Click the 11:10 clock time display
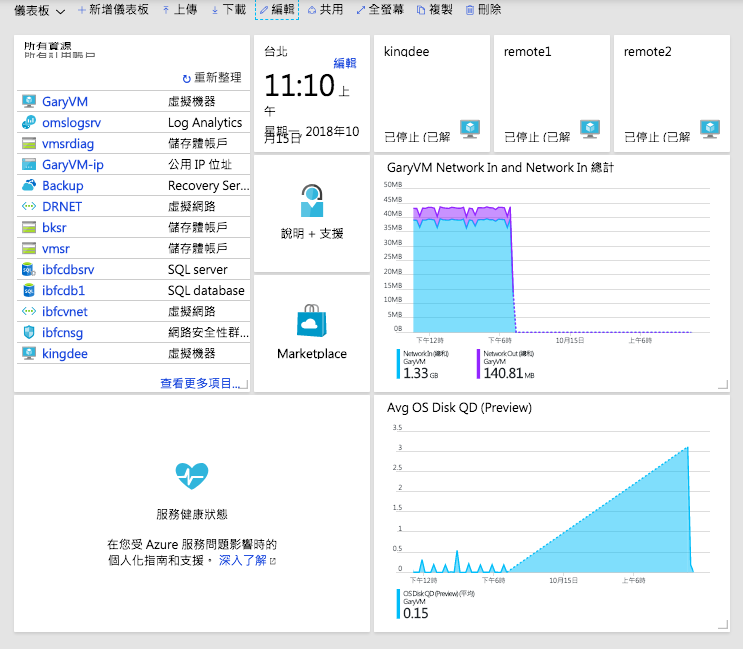Image resolution: width=743 pixels, height=649 pixels. [x=299, y=86]
